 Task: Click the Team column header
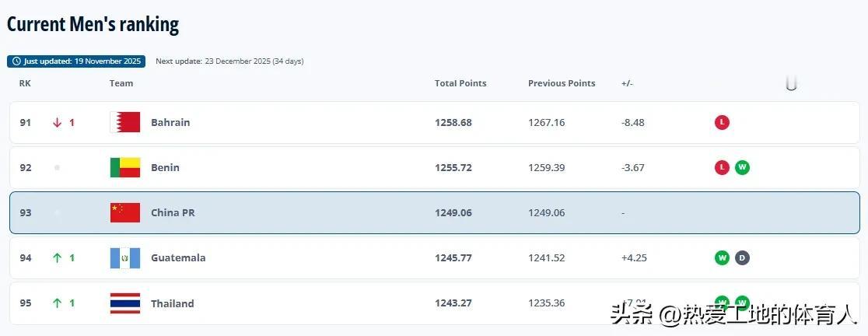[x=121, y=83]
